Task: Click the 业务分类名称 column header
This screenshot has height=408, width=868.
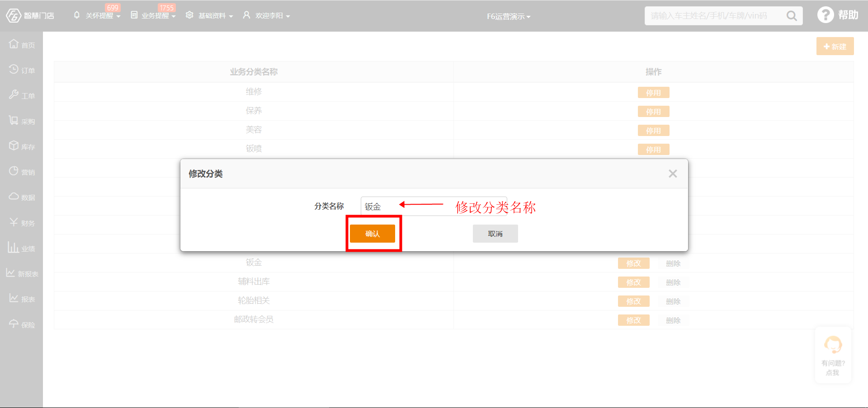Action: coord(254,72)
